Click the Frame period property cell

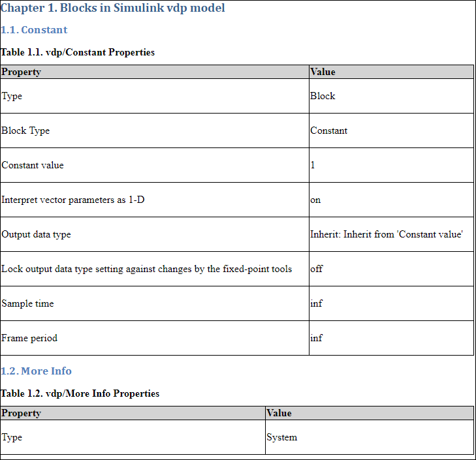click(x=29, y=338)
